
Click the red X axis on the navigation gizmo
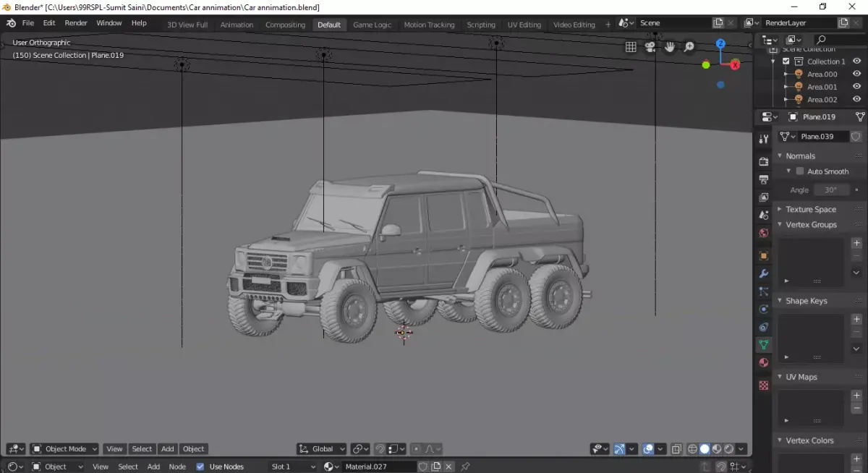(x=735, y=65)
